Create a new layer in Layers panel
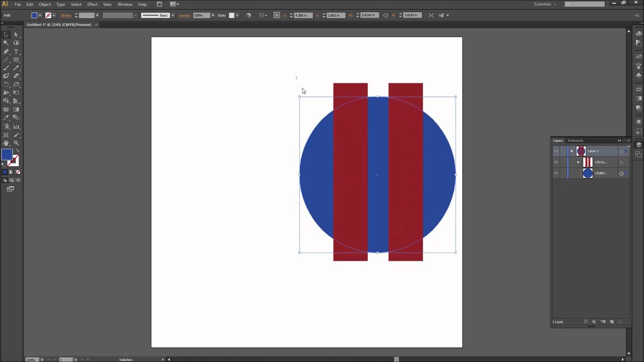This screenshot has height=362, width=644. click(x=612, y=322)
